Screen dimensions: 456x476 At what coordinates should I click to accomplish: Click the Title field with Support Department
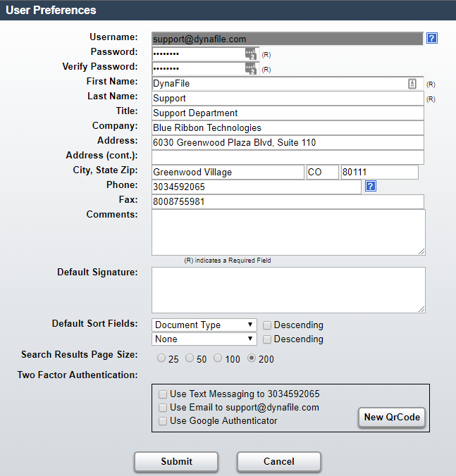tap(288, 113)
